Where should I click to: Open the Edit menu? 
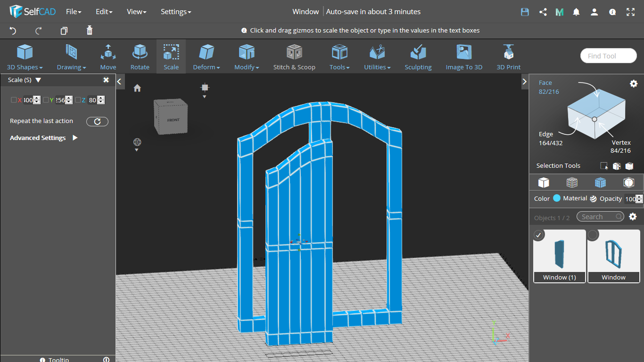tap(104, 12)
